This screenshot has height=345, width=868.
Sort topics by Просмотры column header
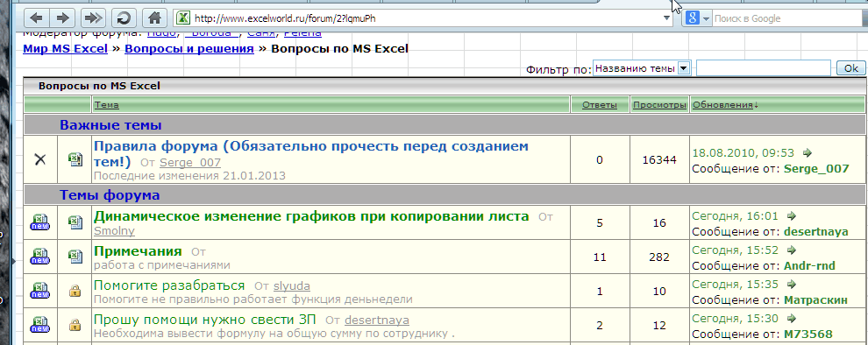coord(660,105)
